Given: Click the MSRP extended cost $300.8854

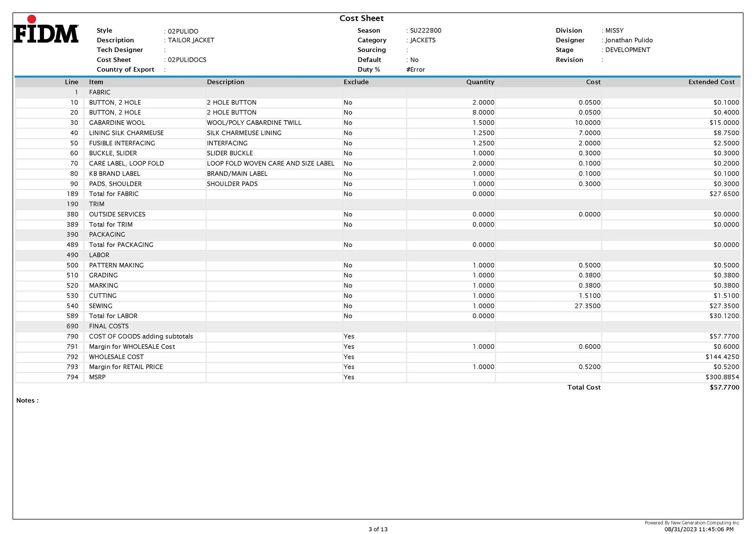Looking at the screenshot, I should coord(722,377).
